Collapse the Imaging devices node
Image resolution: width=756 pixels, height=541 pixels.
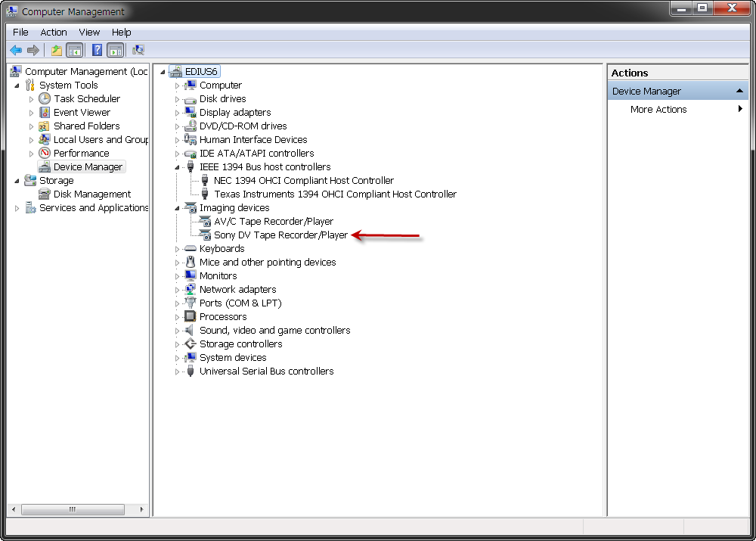[177, 208]
